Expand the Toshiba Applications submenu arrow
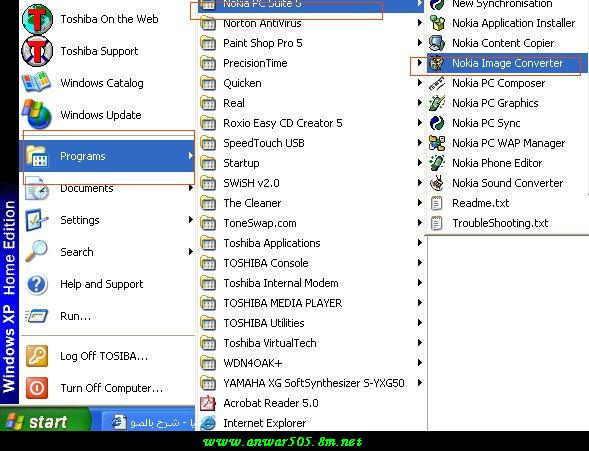Image resolution: width=589 pixels, height=451 pixels. (x=419, y=243)
